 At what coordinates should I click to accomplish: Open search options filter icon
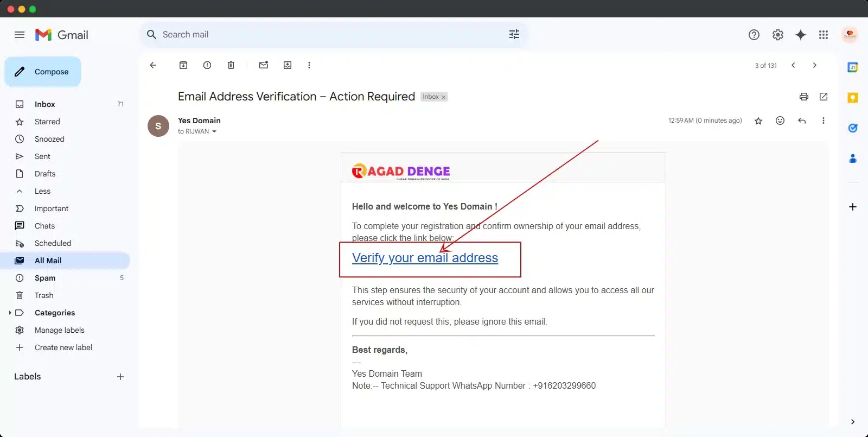[514, 35]
